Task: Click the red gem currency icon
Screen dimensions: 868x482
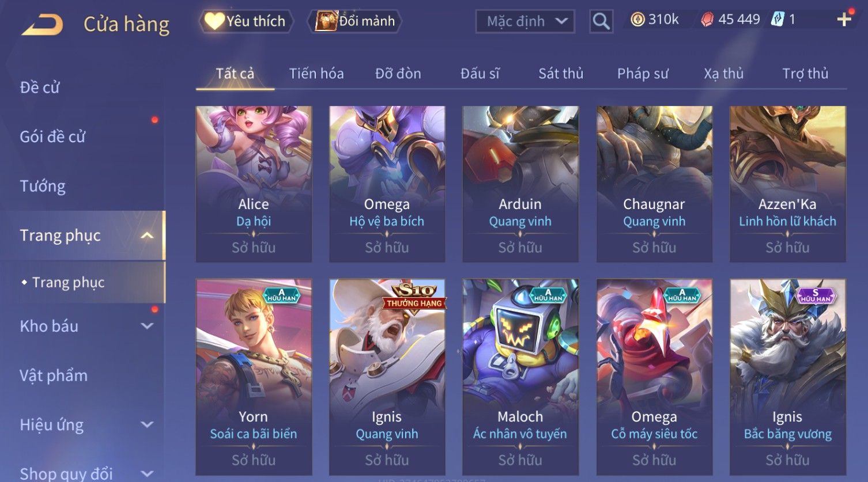Action: click(x=707, y=20)
